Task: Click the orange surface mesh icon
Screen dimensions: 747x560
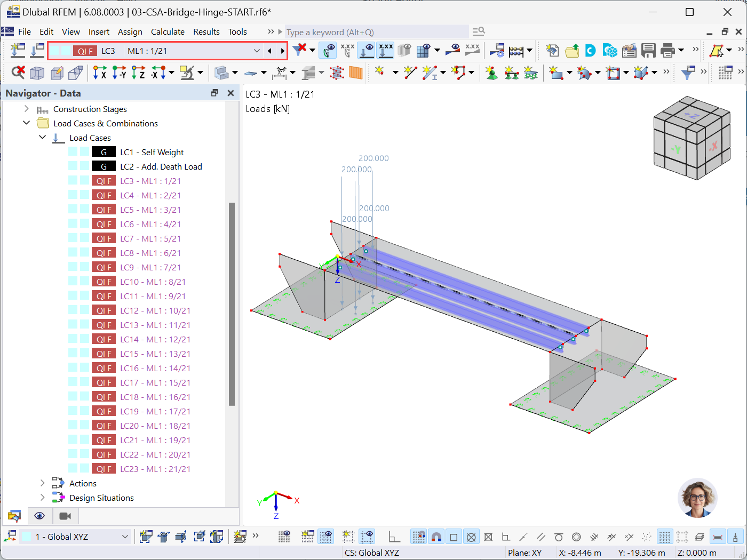Action: [x=356, y=73]
